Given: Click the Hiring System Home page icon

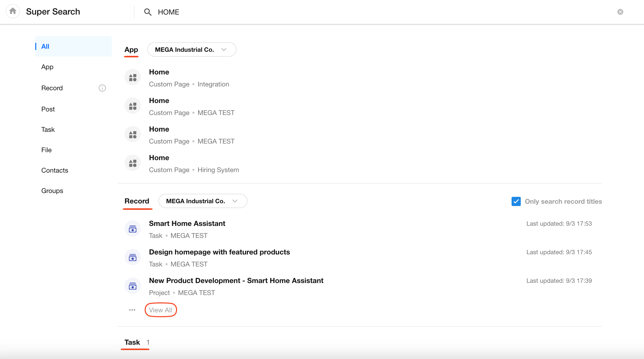Looking at the screenshot, I should coord(133,163).
